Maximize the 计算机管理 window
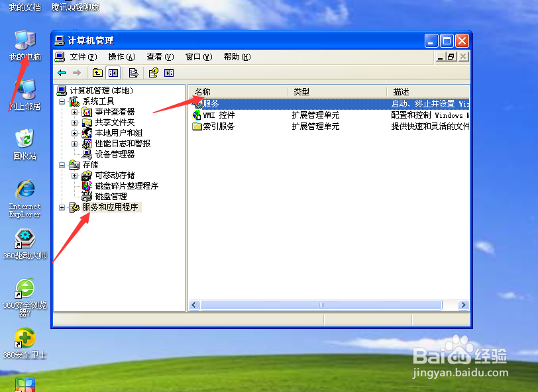The height and width of the screenshot is (392, 538). pos(447,41)
